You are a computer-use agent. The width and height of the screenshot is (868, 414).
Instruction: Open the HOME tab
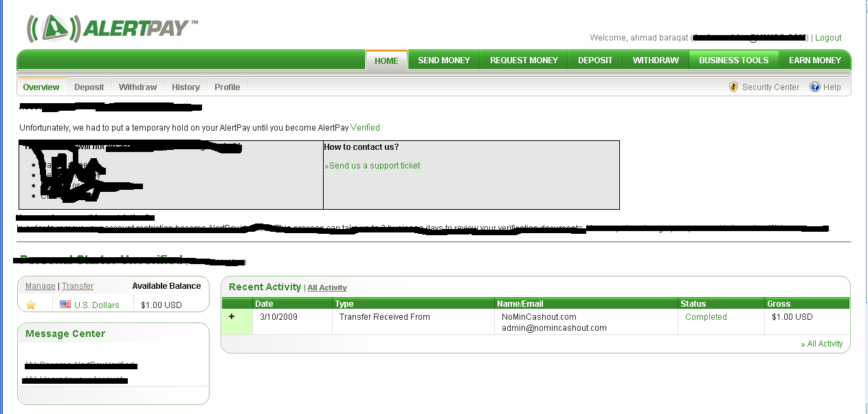[x=386, y=61]
